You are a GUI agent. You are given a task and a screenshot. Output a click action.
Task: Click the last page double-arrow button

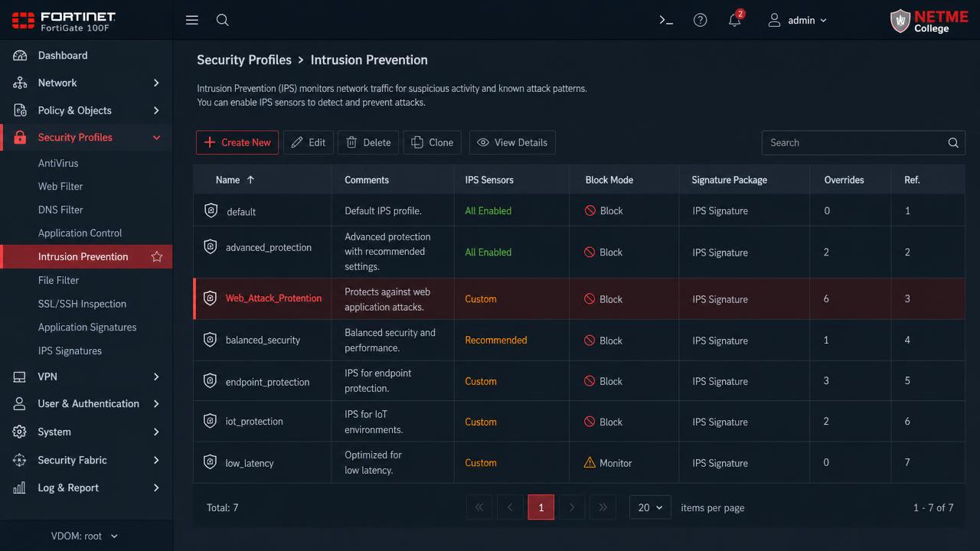[603, 507]
